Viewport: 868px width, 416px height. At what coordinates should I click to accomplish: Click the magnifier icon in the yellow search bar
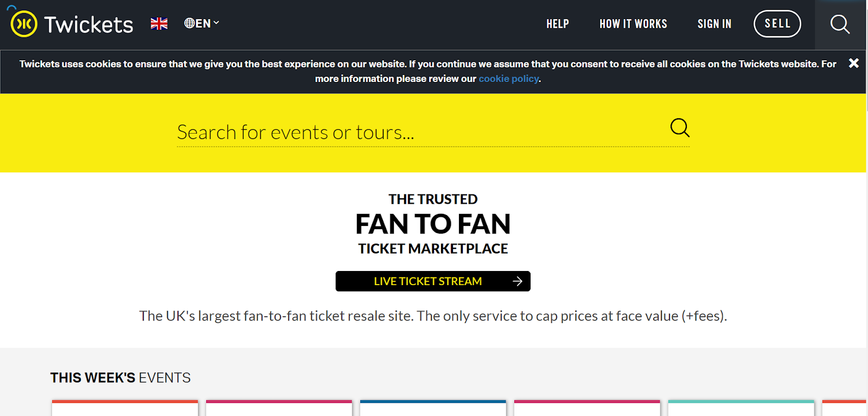click(680, 128)
